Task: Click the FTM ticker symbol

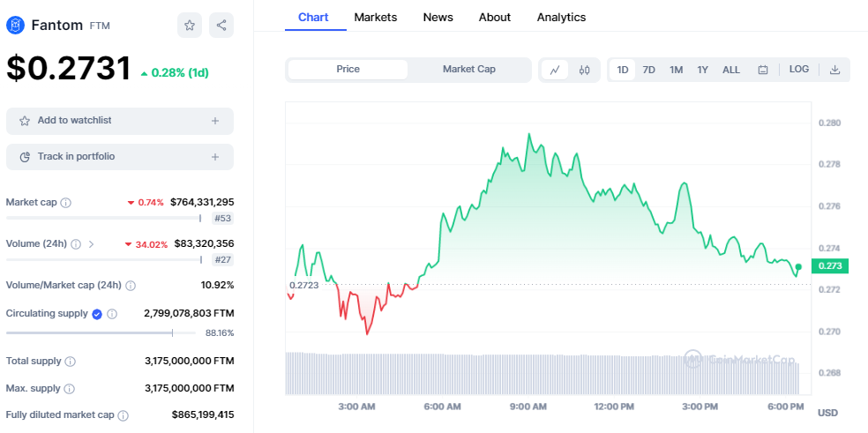Action: coord(100,26)
